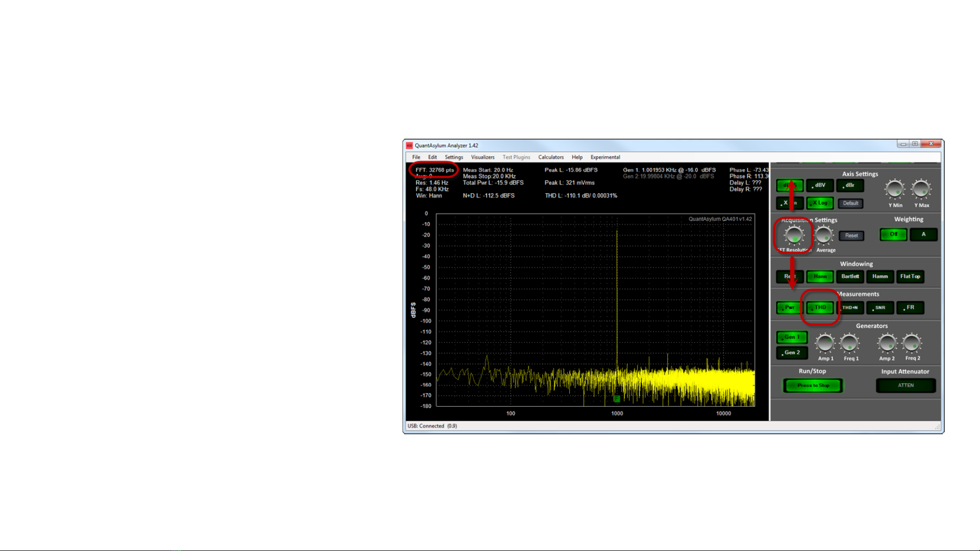The width and height of the screenshot is (980, 551).
Task: Switch Y axis to dBV
Action: click(820, 186)
